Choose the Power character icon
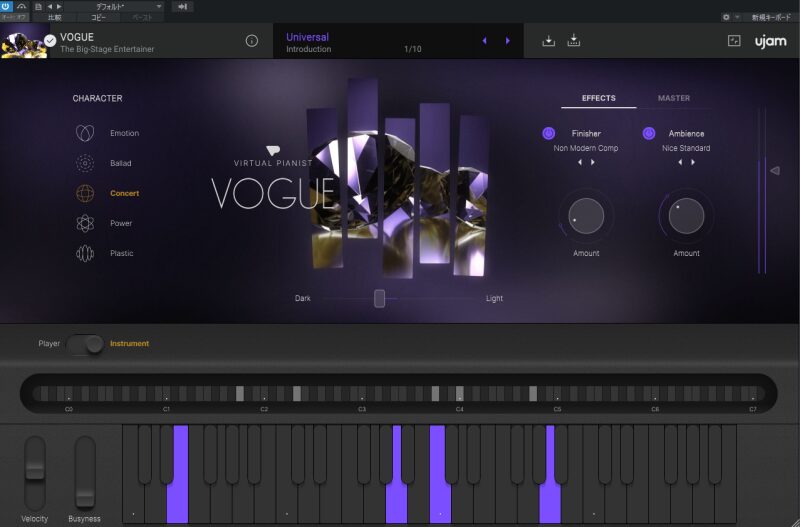 (x=86, y=223)
